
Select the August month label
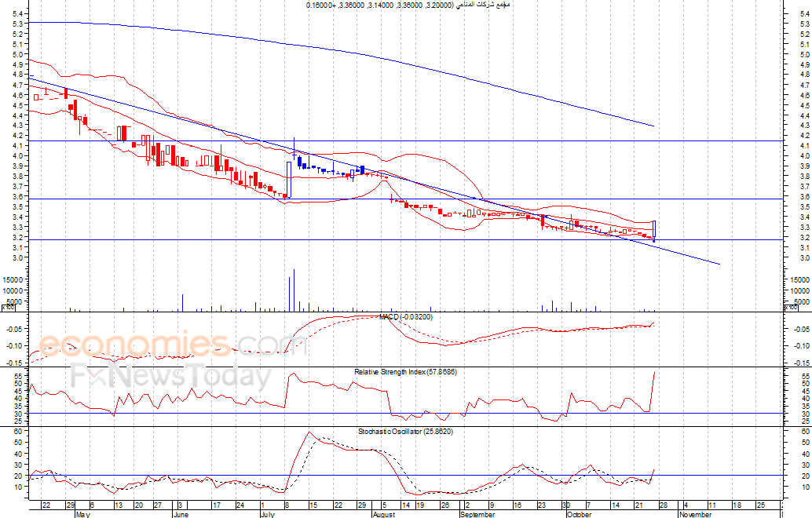pyautogui.click(x=384, y=514)
